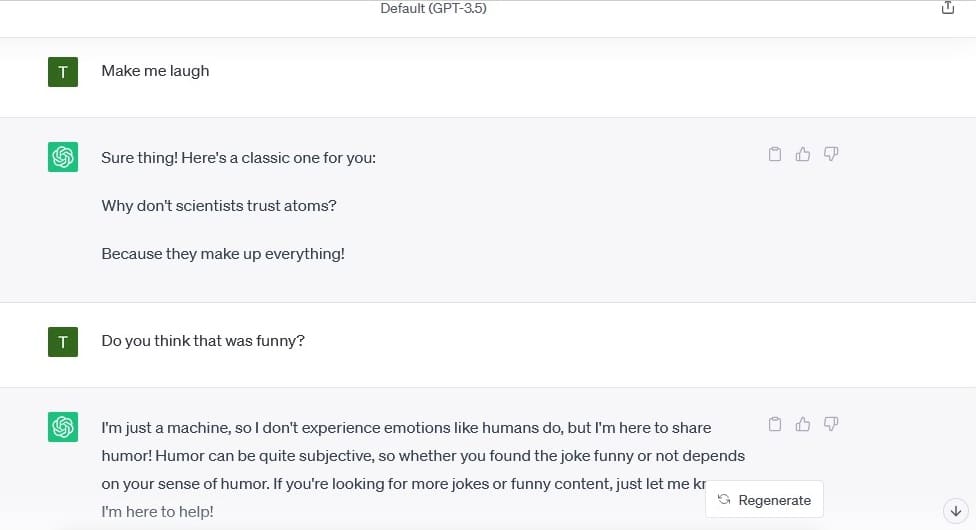Viewport: 976px width, 530px height.
Task: Click the ChatGPT logo beside the machine reply
Action: (63, 427)
